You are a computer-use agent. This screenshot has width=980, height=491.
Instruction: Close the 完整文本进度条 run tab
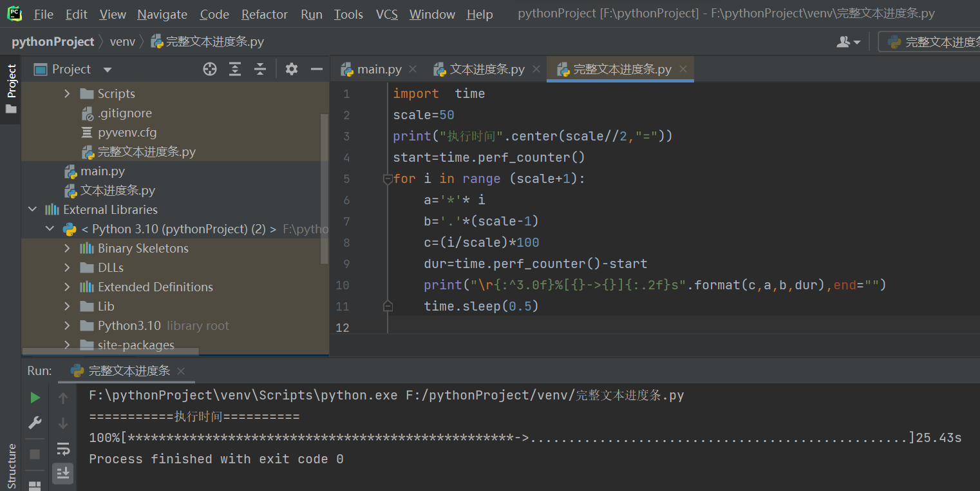pos(180,371)
